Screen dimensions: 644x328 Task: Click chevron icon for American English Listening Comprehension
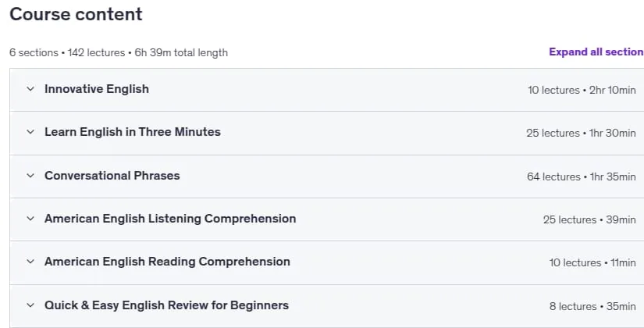(x=30, y=219)
